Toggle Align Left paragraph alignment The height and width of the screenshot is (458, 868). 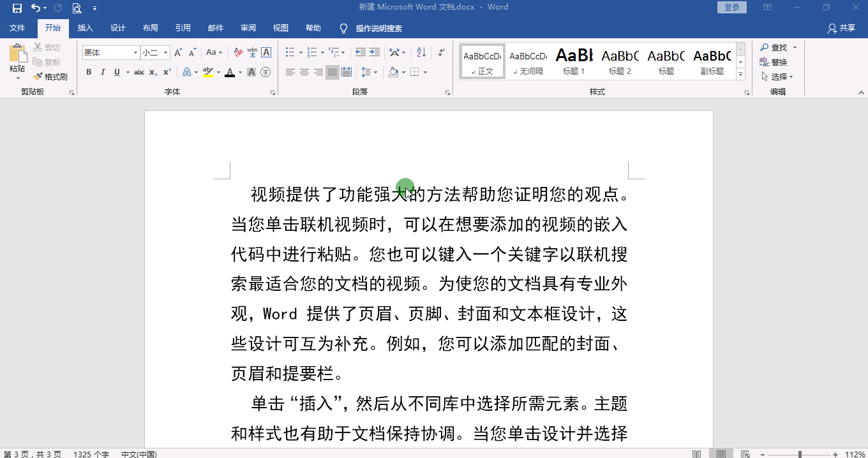click(x=290, y=72)
